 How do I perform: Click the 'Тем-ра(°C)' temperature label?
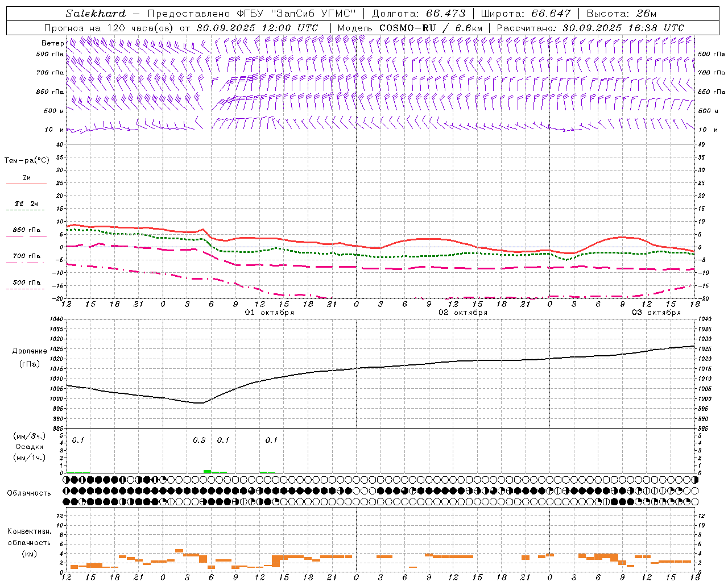pyautogui.click(x=27, y=161)
